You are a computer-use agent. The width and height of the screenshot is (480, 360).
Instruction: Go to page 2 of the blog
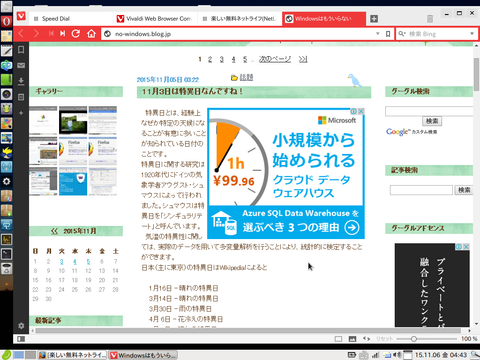(x=210, y=59)
